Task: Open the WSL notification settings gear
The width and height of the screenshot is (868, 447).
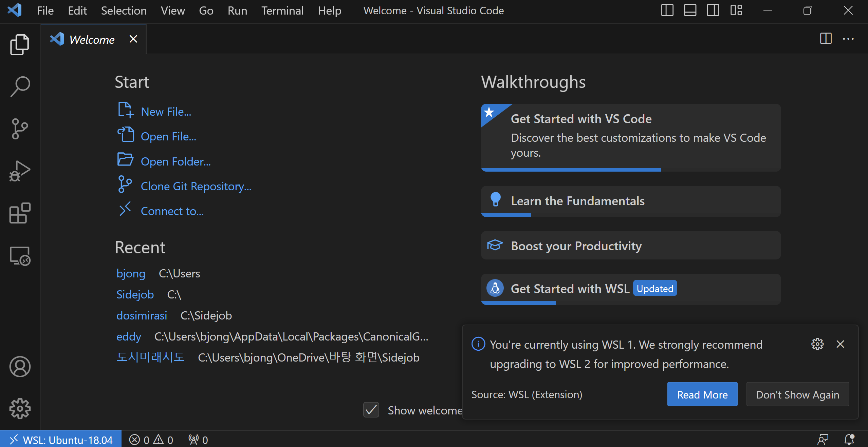Action: click(817, 344)
